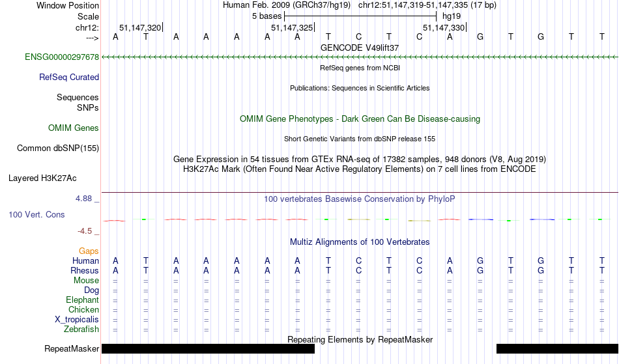Viewport: 619px width, 364px height.
Task: Click the ---> sequence direction arrow
Action: point(93,38)
